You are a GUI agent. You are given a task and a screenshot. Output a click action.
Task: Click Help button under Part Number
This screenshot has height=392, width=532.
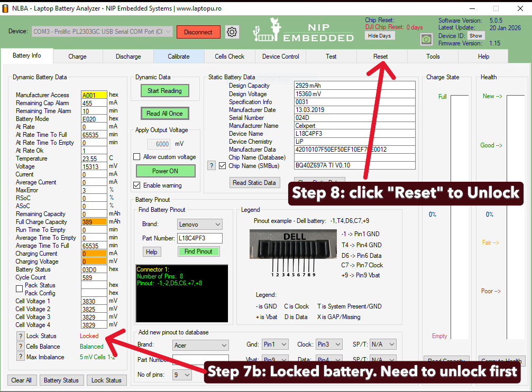152,251
